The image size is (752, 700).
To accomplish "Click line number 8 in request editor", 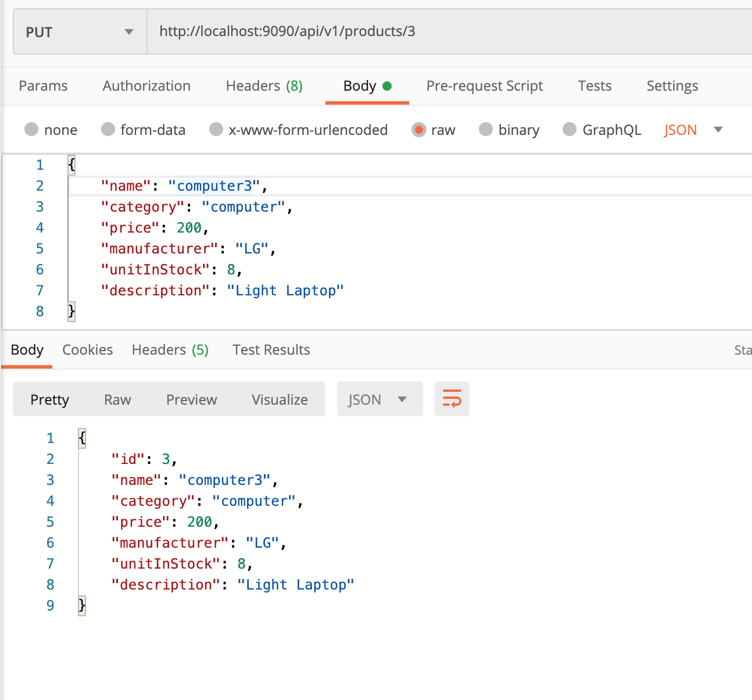I will pos(40,312).
